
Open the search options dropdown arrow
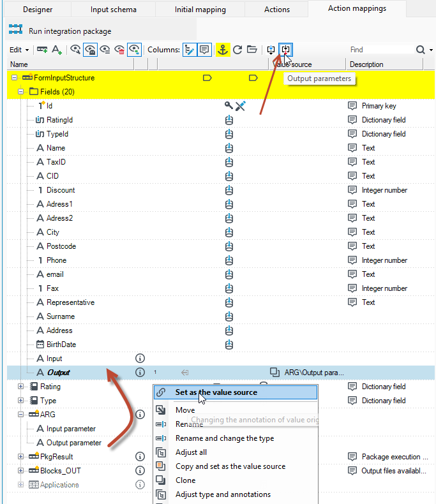pos(431,50)
